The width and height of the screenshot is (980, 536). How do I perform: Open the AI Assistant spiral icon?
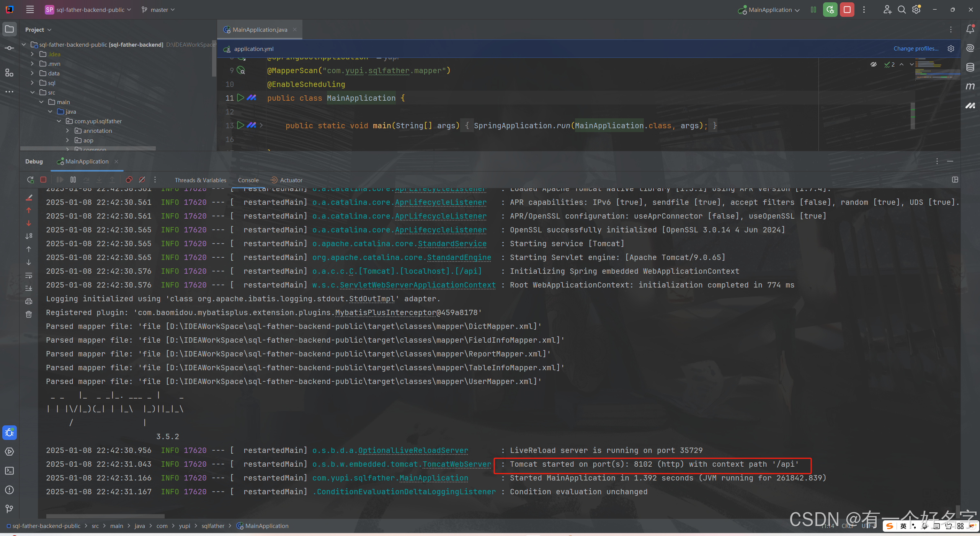(970, 48)
